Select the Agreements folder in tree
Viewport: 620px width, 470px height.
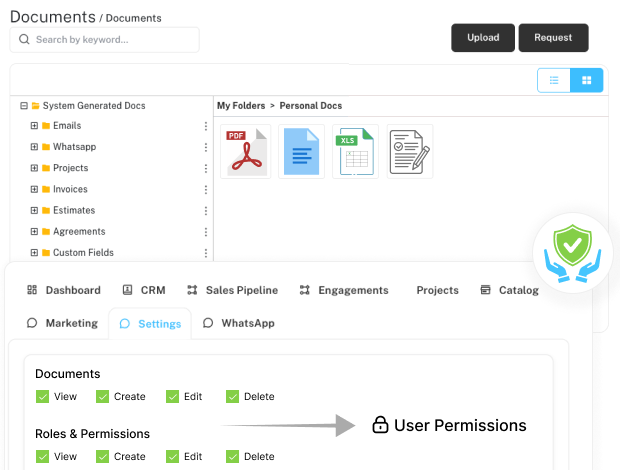coord(79,231)
